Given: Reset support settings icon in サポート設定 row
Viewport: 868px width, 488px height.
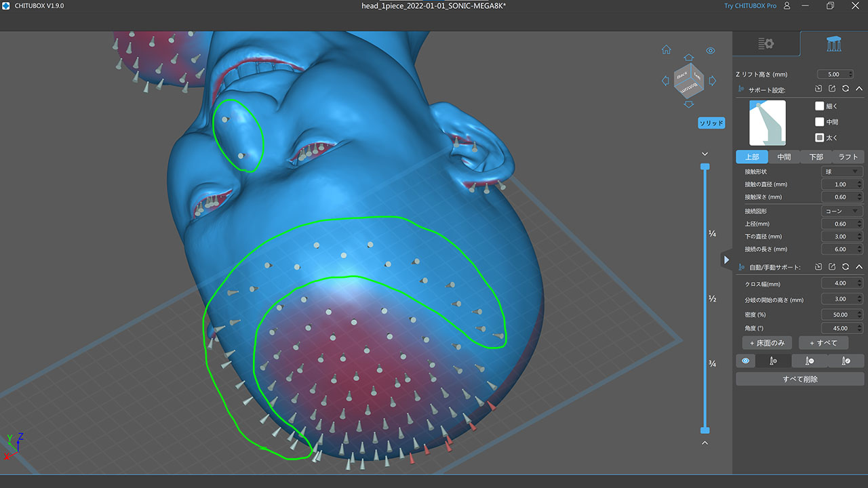Looking at the screenshot, I should coord(846,89).
